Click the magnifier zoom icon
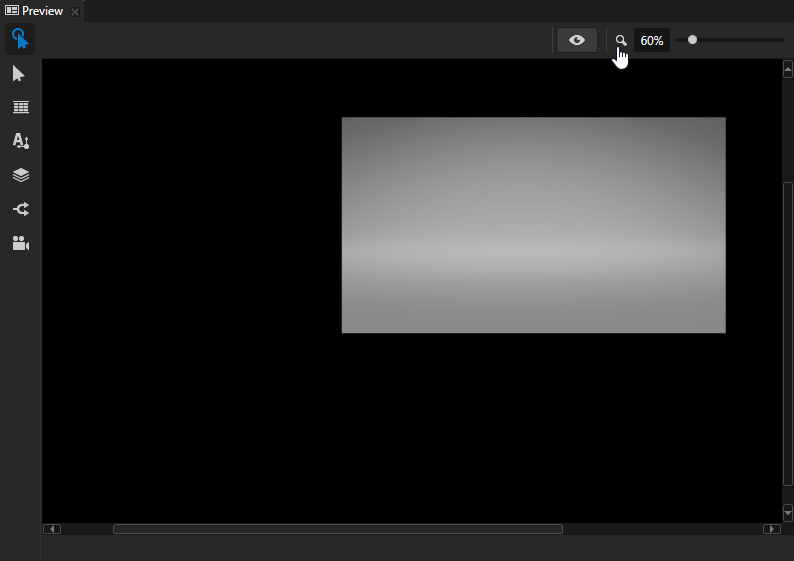This screenshot has height=561, width=794. (x=621, y=41)
